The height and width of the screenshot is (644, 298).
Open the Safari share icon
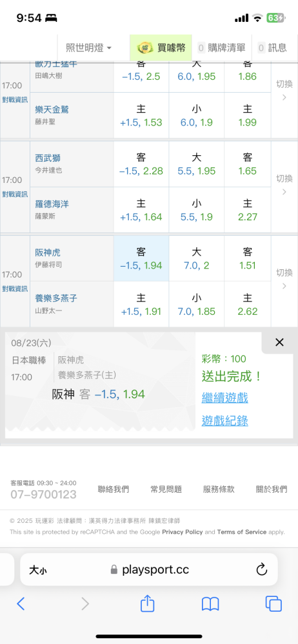(x=147, y=603)
